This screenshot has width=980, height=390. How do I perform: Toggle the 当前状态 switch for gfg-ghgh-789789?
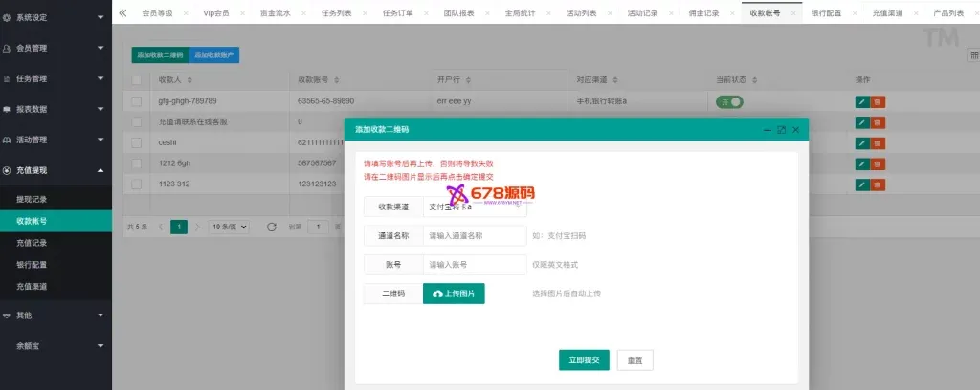(x=729, y=101)
